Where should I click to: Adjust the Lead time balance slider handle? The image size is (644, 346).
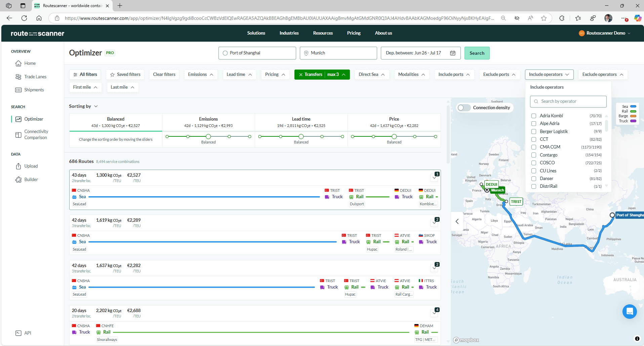[x=301, y=137]
